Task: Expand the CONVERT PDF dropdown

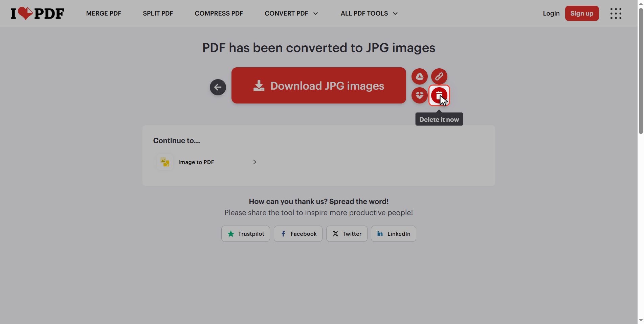Action: pyautogui.click(x=291, y=14)
